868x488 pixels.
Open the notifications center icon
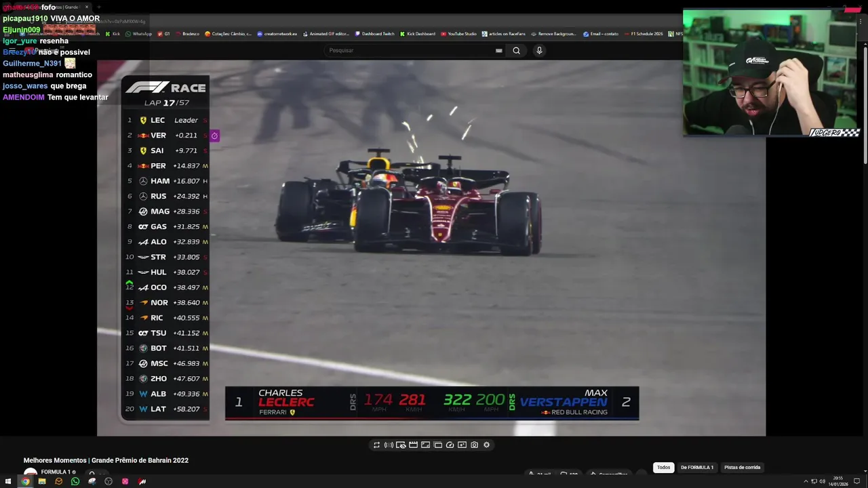click(x=857, y=481)
